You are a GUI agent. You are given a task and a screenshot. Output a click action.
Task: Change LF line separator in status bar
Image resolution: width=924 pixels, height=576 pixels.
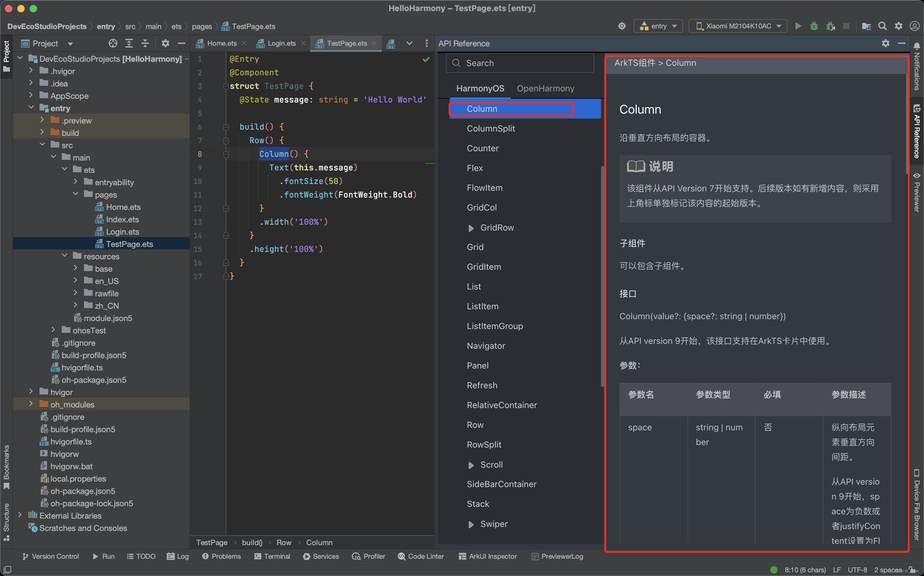pyautogui.click(x=837, y=570)
